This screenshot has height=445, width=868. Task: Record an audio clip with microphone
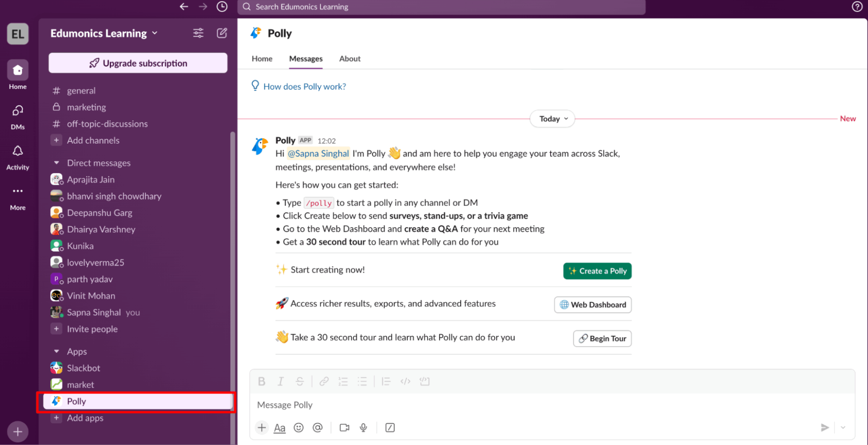click(x=363, y=427)
